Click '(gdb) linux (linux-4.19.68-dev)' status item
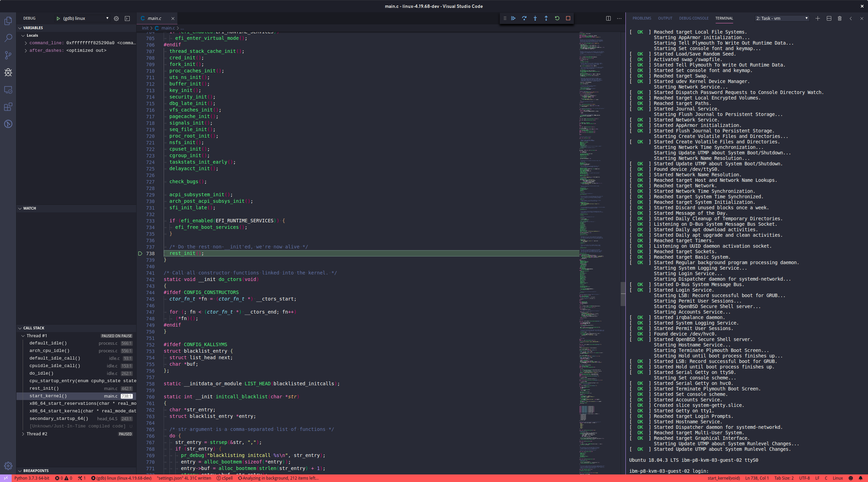Viewport: 868px width, 482px height. (x=121, y=478)
